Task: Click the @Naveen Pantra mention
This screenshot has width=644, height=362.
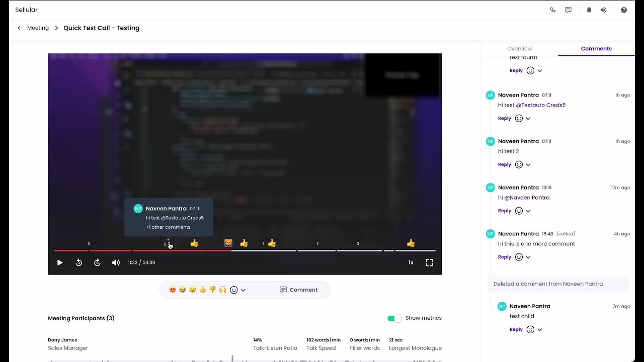Action: point(527,198)
